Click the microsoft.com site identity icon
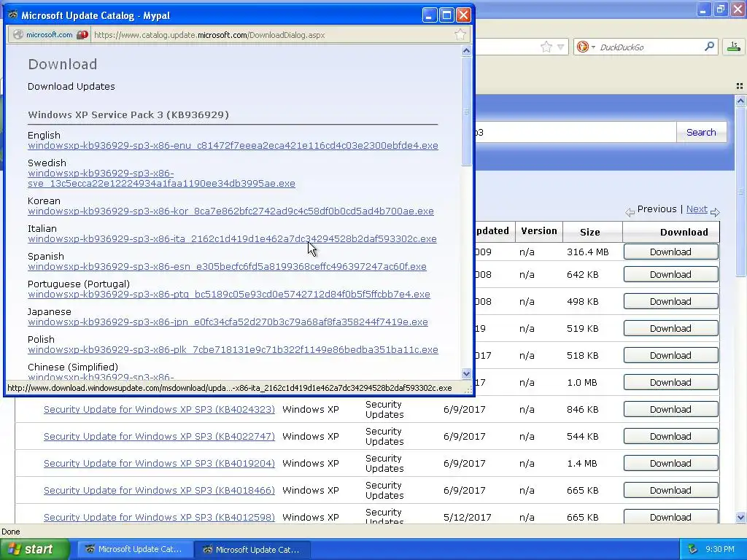 click(18, 34)
